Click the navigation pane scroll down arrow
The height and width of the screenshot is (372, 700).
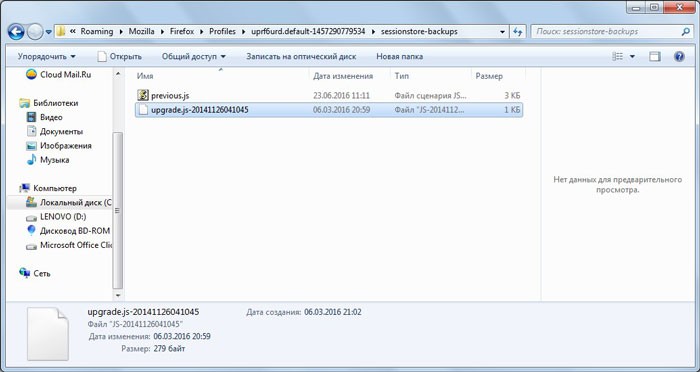coord(118,295)
